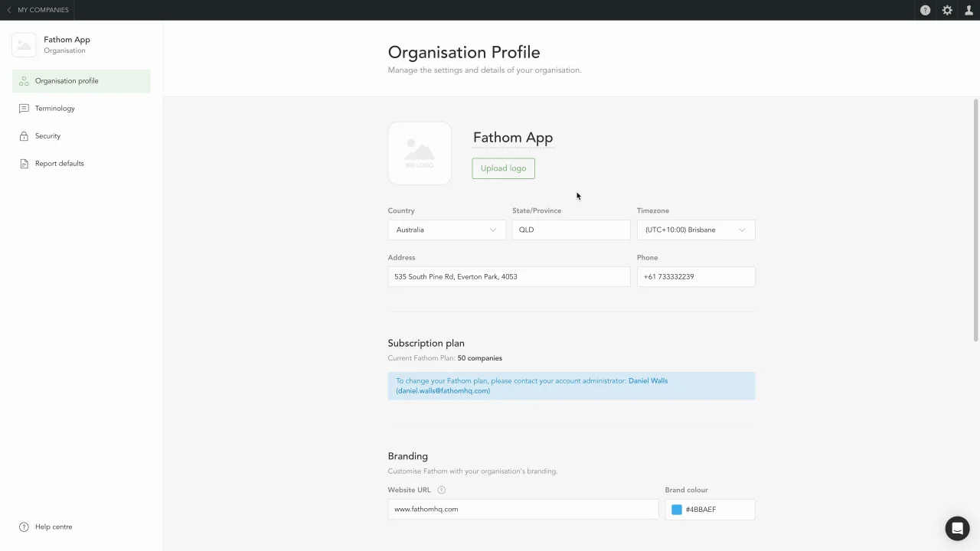Expand the Country dropdown showing Australia
The height and width of the screenshot is (551, 980).
pos(446,230)
